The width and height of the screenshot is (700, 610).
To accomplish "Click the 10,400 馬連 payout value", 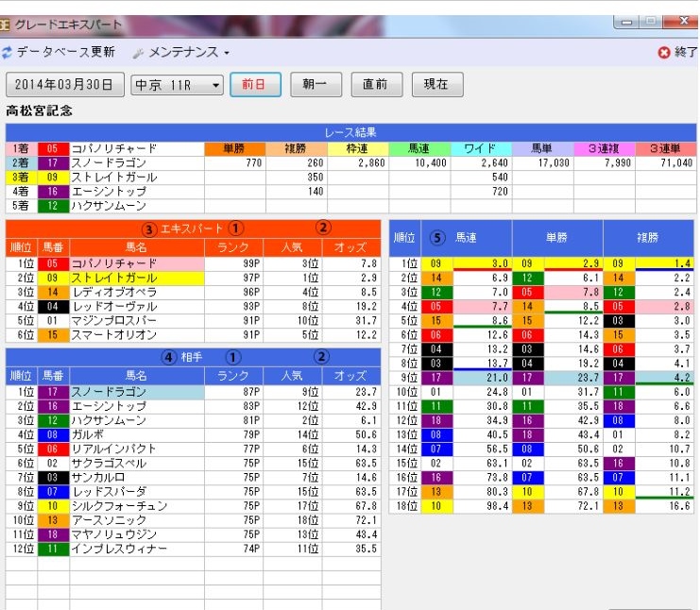I will pos(431,162).
